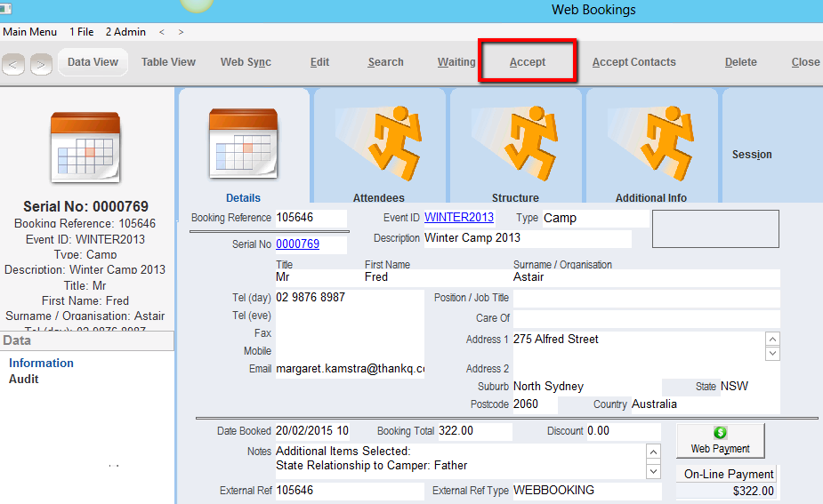The width and height of the screenshot is (823, 504).
Task: Click the Description field Winter Camp 2013
Action: 528,238
